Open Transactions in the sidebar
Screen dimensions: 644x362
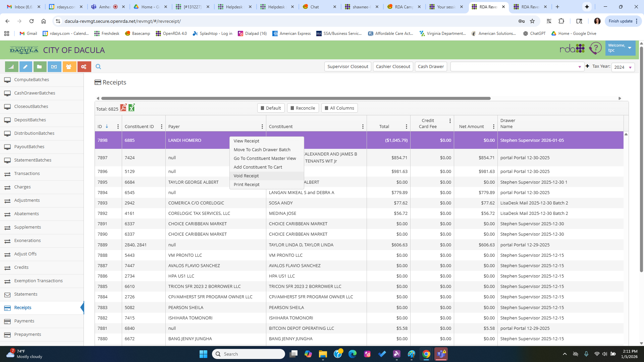(x=27, y=174)
